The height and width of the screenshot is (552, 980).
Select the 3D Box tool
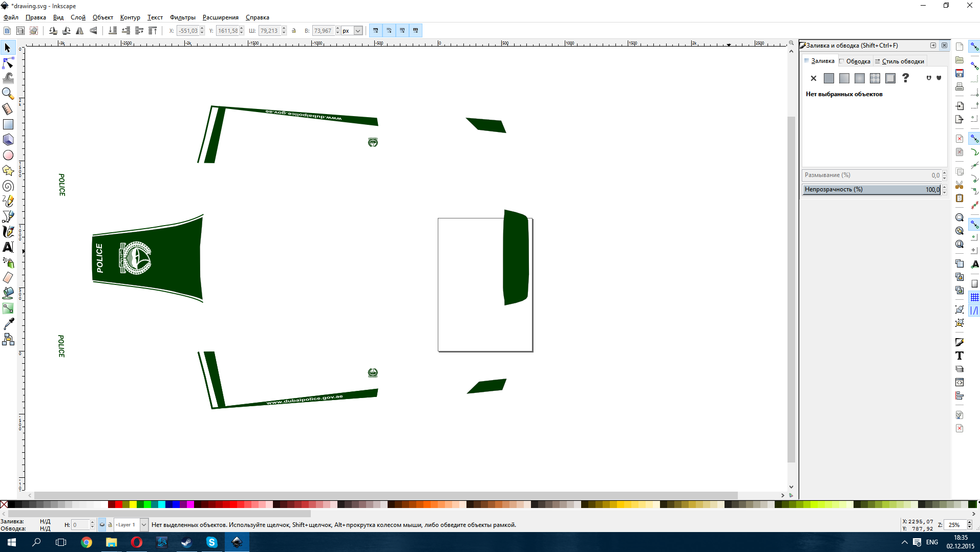coord(8,140)
